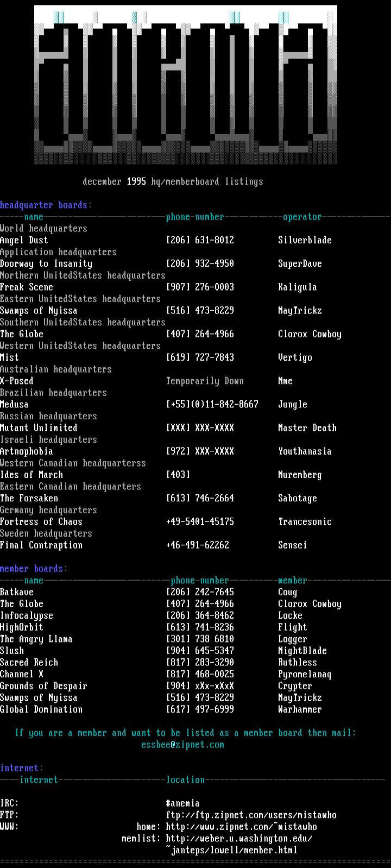The height and width of the screenshot is (868, 391).
Task: Select Freak Scene phone number [907] 276-0003
Action: 200,287
